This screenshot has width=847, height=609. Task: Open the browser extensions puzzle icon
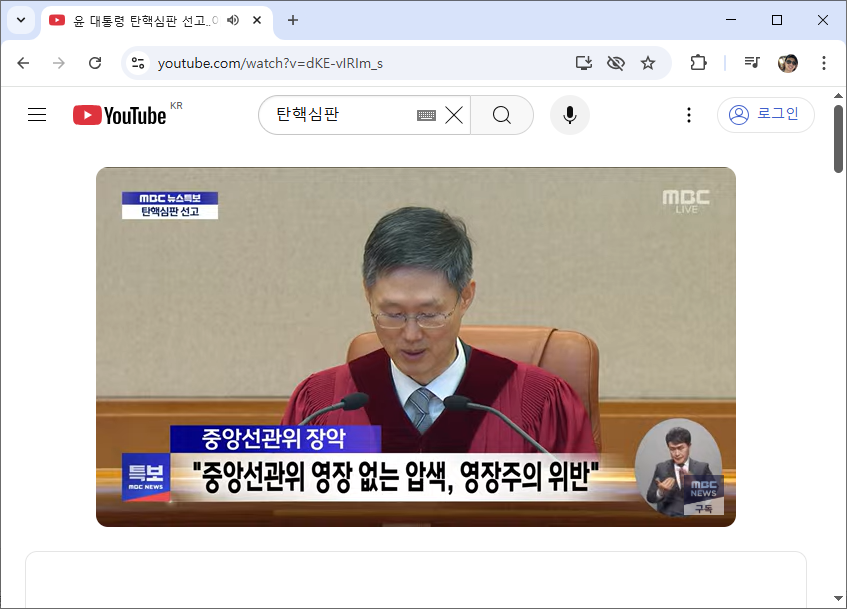[698, 63]
